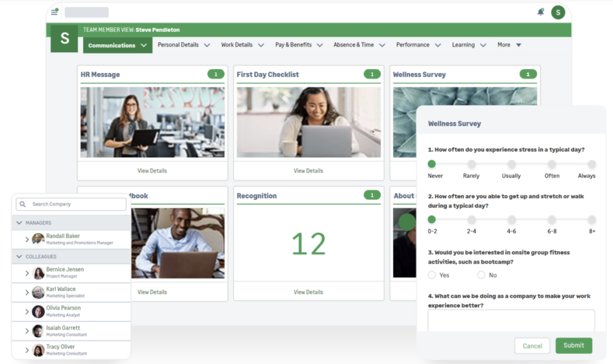The height and width of the screenshot is (364, 613).
Task: Click the Recognition count 12
Action: 308,244
